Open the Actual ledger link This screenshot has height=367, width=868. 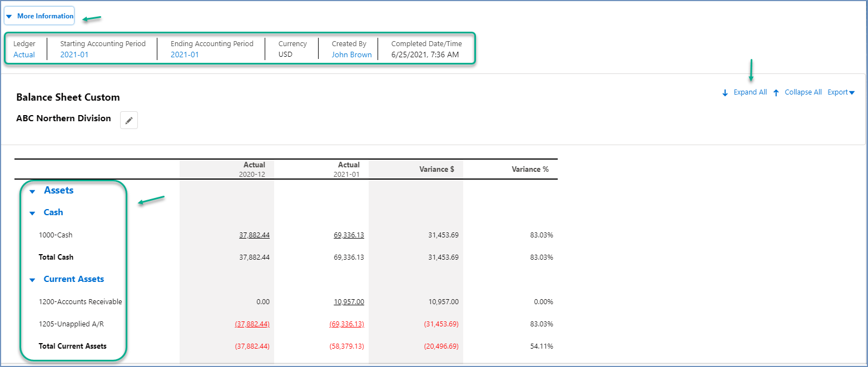pyautogui.click(x=24, y=54)
